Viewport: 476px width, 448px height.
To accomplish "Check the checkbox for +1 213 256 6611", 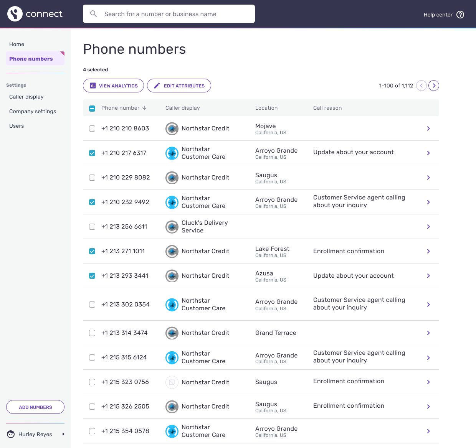I will 92,227.
